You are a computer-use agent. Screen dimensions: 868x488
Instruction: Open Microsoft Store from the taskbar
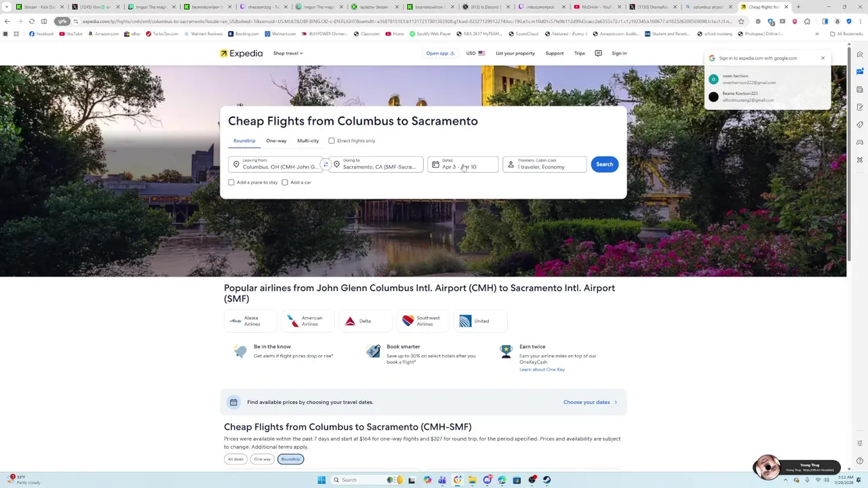pyautogui.click(x=517, y=480)
